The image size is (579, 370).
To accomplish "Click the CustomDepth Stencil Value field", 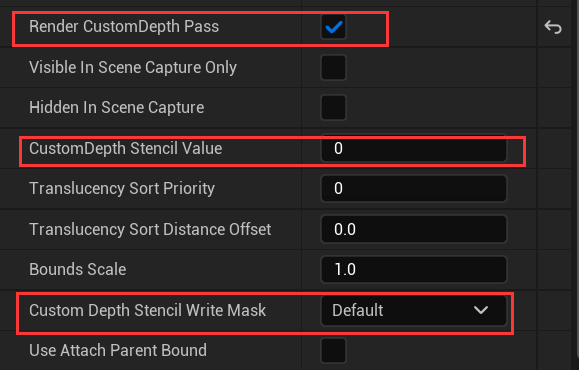I will point(414,148).
